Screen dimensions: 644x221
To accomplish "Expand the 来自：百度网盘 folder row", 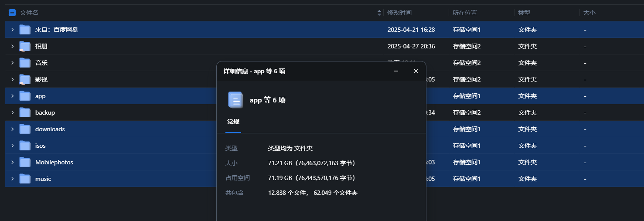I will [12, 30].
